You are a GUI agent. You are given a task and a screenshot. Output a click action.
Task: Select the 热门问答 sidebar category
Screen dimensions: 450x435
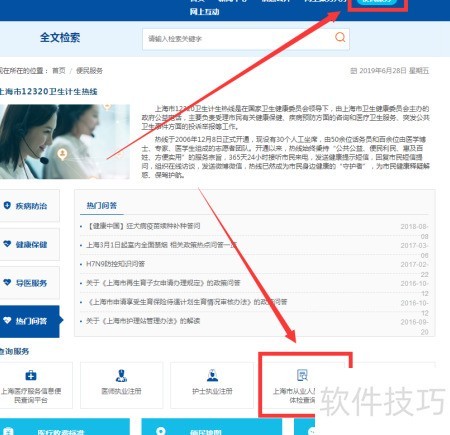31,321
